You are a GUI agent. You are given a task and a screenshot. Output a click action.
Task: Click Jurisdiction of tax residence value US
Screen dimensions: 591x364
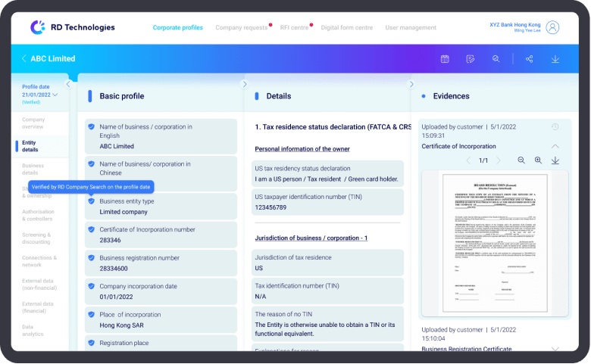258,268
